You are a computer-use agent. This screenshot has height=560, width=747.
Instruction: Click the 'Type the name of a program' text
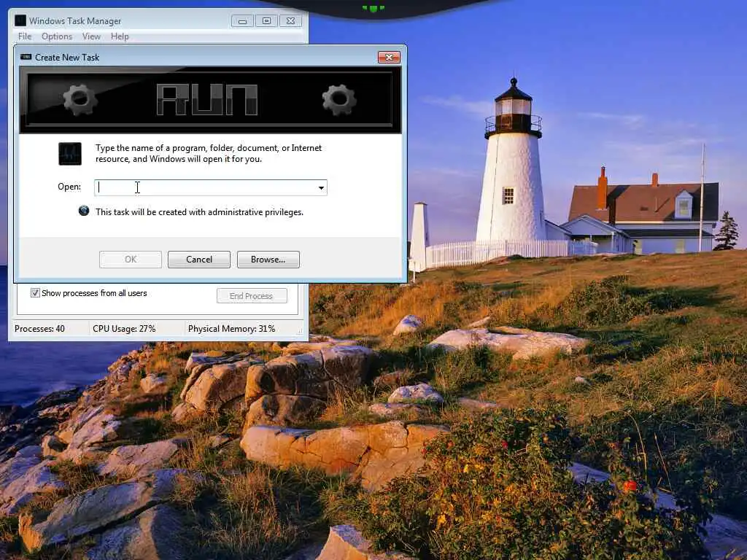point(209,153)
